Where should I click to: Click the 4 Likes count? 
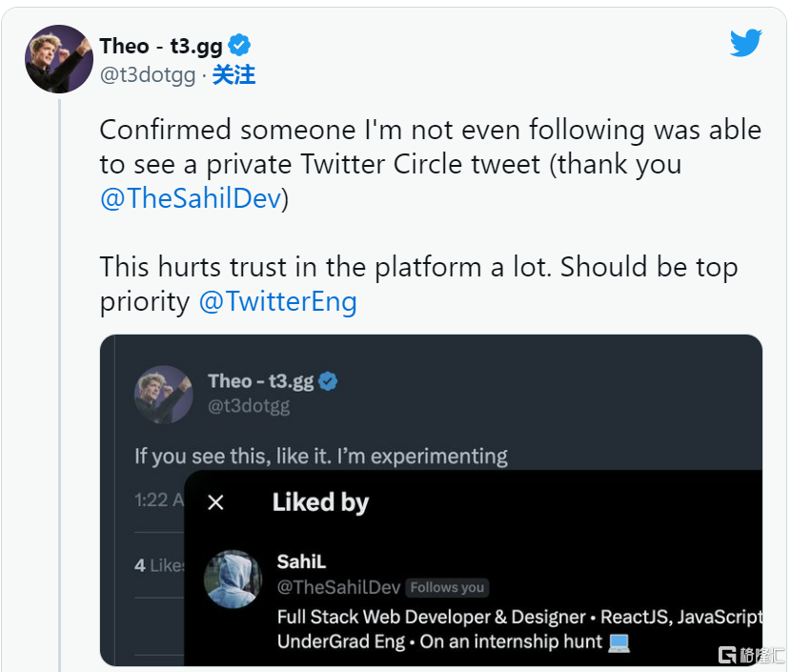click(159, 565)
